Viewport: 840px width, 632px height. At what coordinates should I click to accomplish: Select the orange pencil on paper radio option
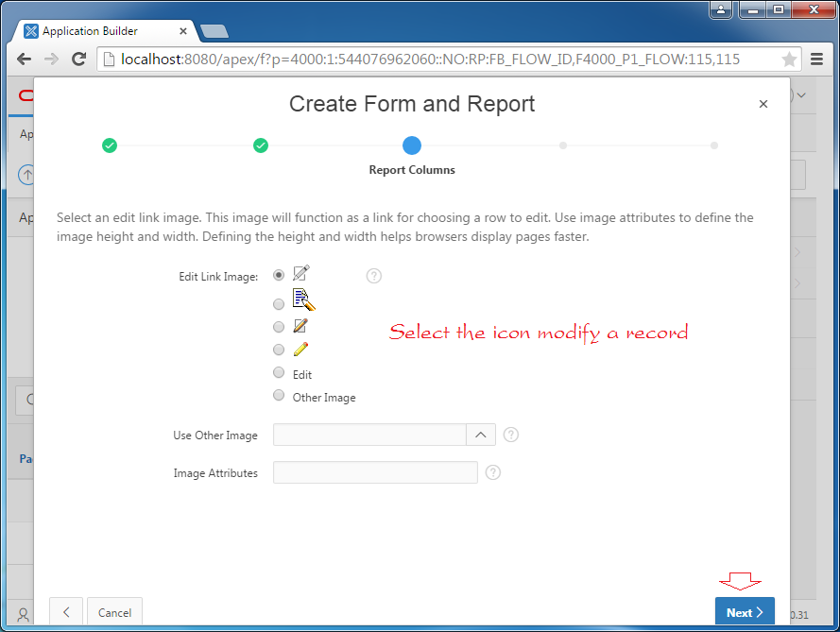[x=279, y=327]
